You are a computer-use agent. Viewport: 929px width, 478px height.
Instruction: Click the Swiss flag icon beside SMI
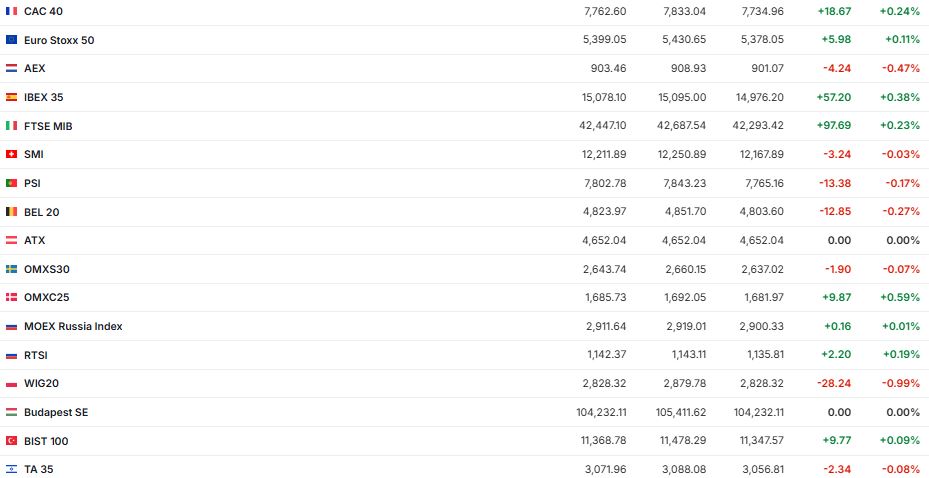pos(11,154)
